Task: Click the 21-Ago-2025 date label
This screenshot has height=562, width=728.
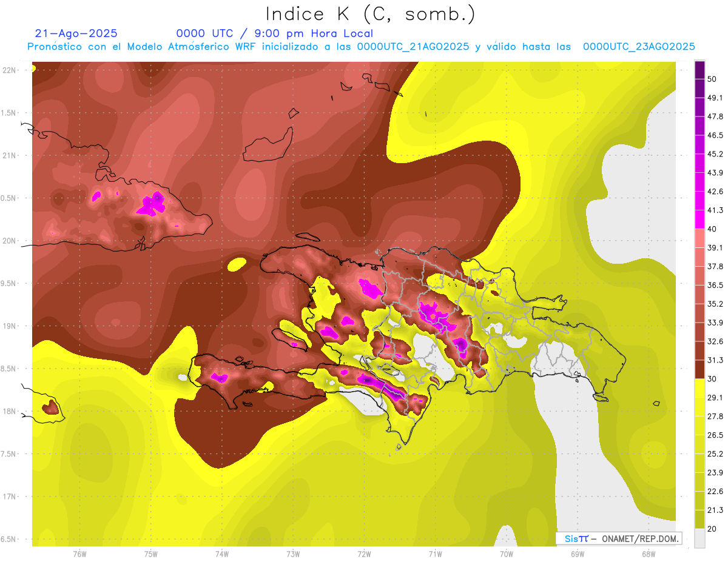Action: click(x=76, y=33)
